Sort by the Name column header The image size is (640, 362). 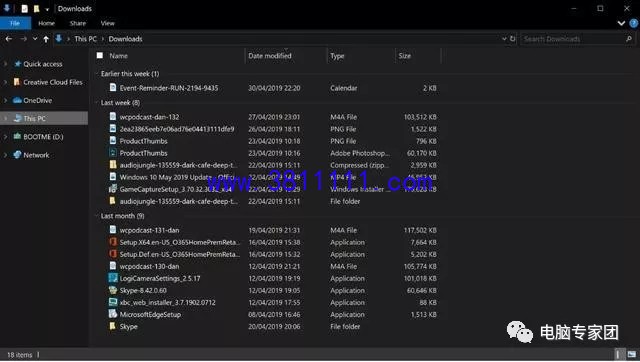tap(118, 56)
